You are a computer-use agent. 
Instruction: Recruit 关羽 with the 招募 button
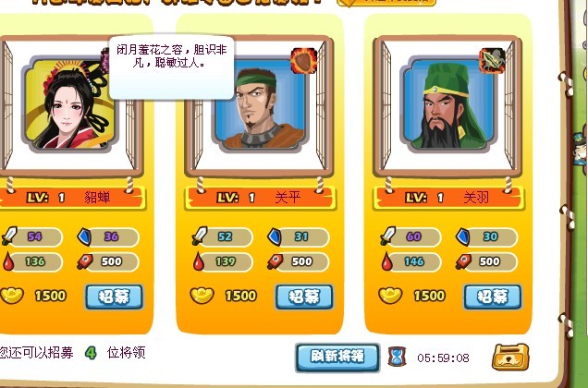tap(493, 297)
